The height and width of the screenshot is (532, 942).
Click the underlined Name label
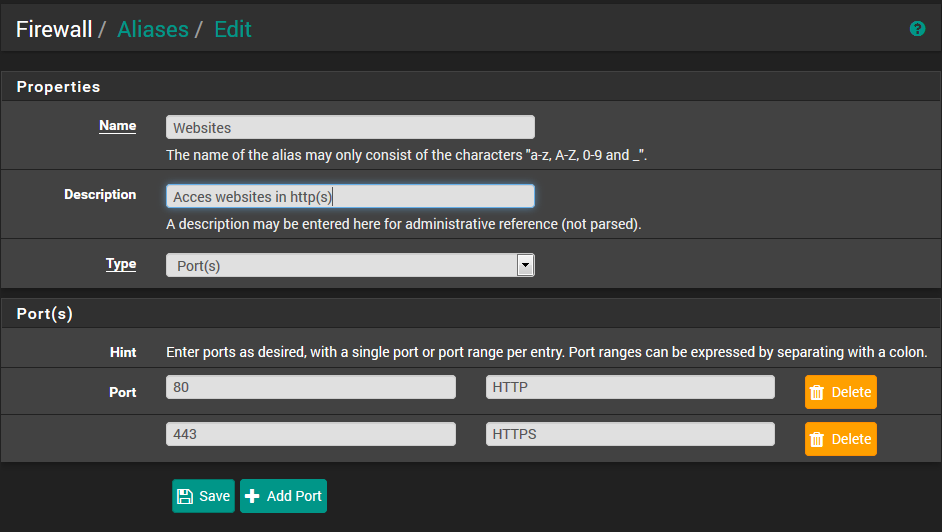[117, 126]
